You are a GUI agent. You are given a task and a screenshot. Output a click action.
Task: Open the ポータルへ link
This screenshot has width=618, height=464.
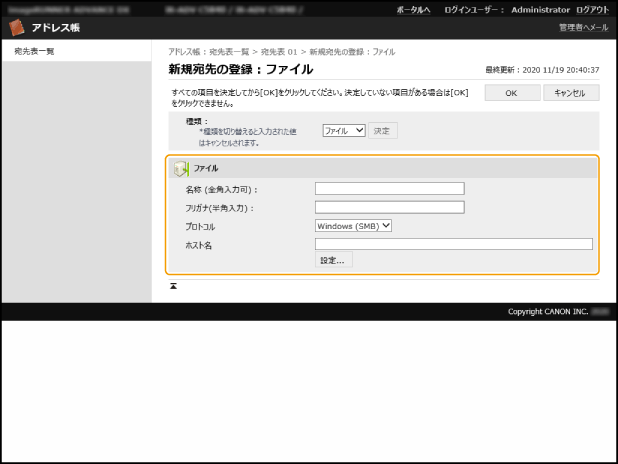[412, 9]
